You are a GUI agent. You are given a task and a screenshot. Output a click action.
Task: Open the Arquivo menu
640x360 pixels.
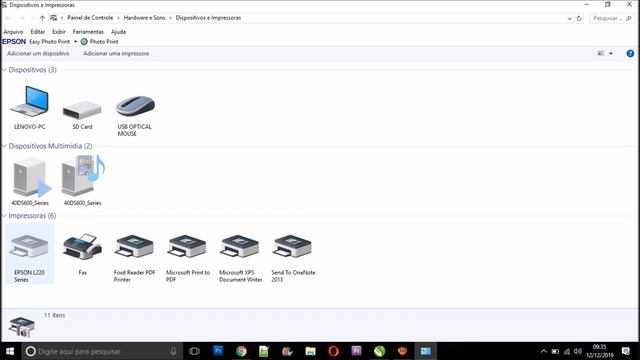click(13, 31)
